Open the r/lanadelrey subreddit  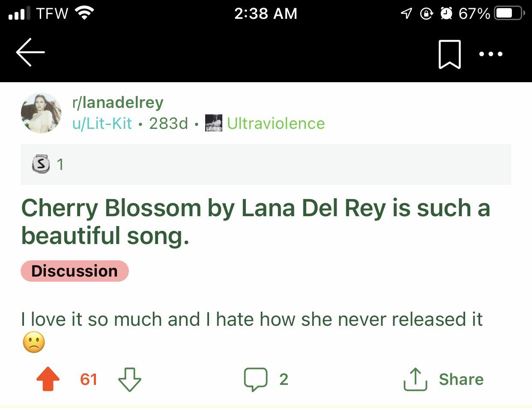[x=118, y=102]
